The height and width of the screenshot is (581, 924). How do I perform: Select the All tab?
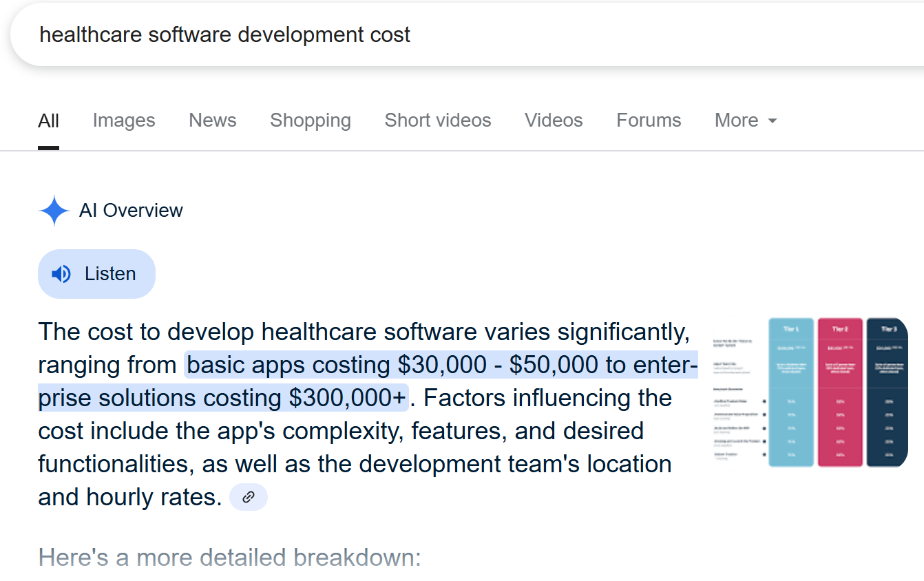point(48,120)
